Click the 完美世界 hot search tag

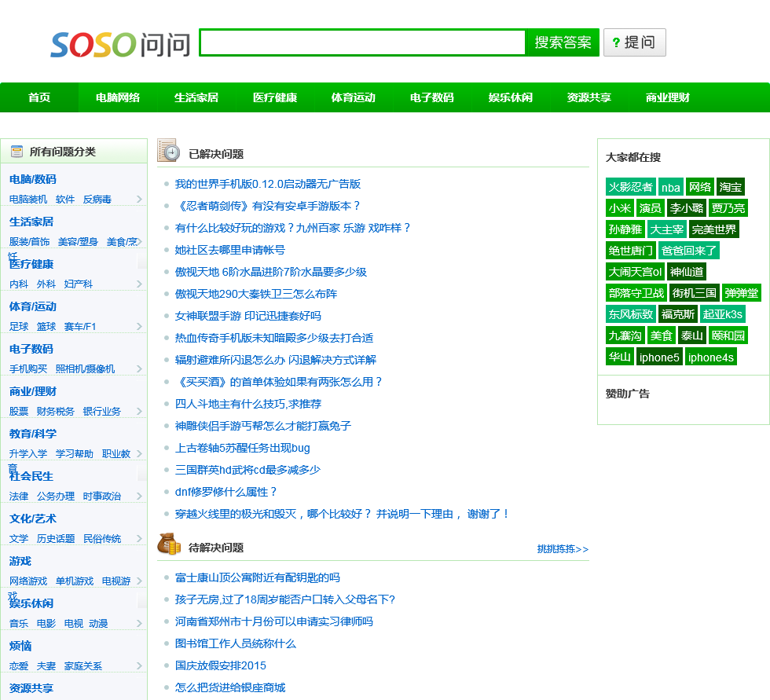pos(714,229)
